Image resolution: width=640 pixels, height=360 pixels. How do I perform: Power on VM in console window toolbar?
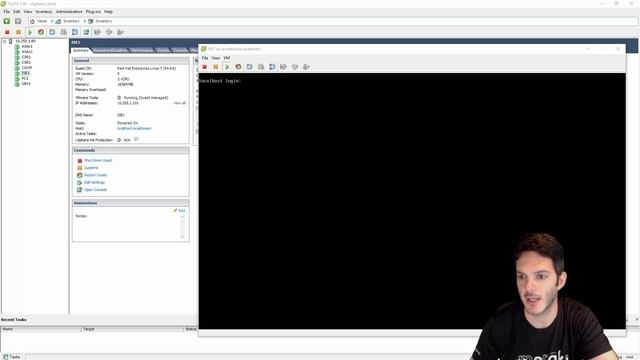227,67
